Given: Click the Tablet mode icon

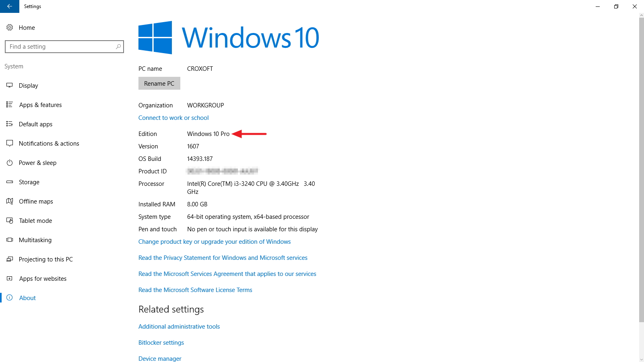Looking at the screenshot, I should pos(10,220).
